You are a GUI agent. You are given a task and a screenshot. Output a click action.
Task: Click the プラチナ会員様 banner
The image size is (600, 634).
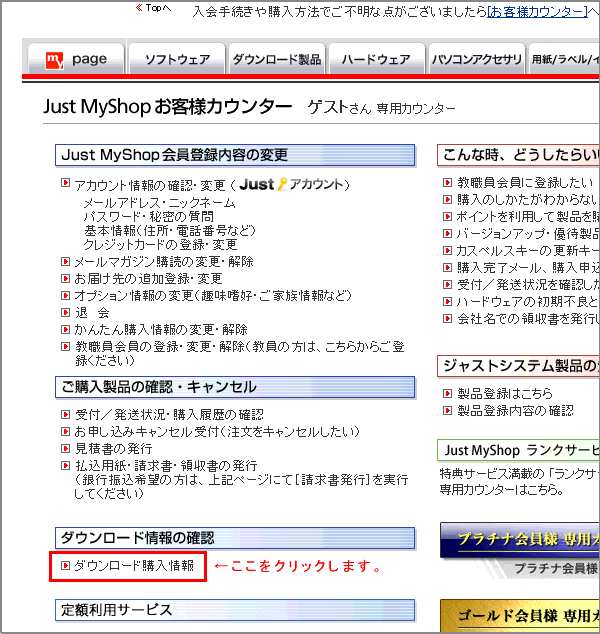coord(520,541)
